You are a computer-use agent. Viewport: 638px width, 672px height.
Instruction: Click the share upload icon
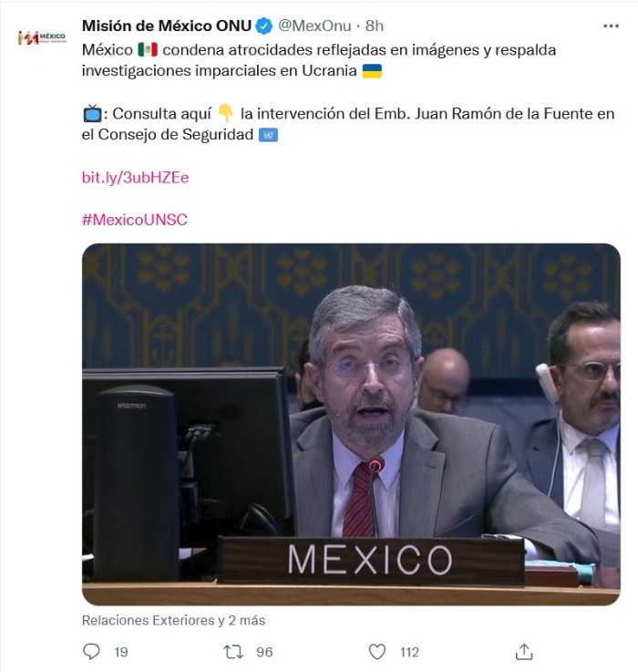click(x=524, y=651)
